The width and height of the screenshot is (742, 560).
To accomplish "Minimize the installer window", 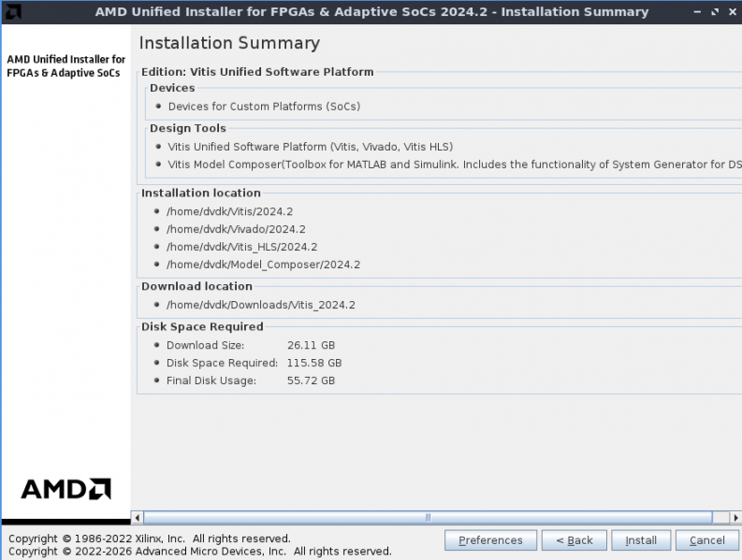I will (697, 12).
